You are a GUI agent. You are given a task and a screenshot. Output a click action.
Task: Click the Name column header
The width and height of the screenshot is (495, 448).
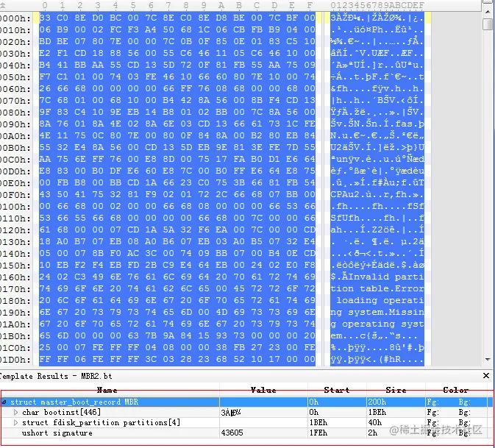tap(107, 390)
